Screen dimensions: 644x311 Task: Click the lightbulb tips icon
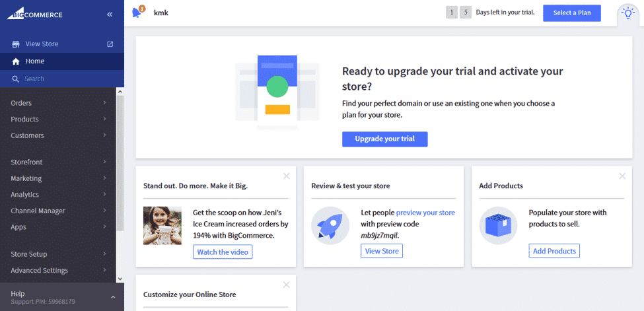pos(628,13)
